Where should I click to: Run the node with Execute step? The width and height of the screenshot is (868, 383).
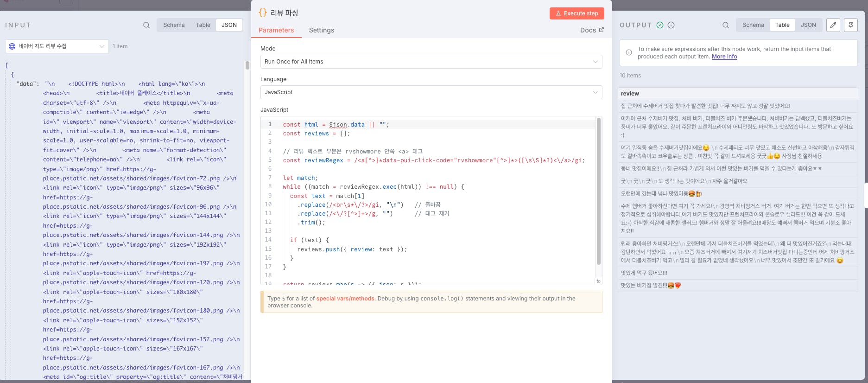point(577,13)
